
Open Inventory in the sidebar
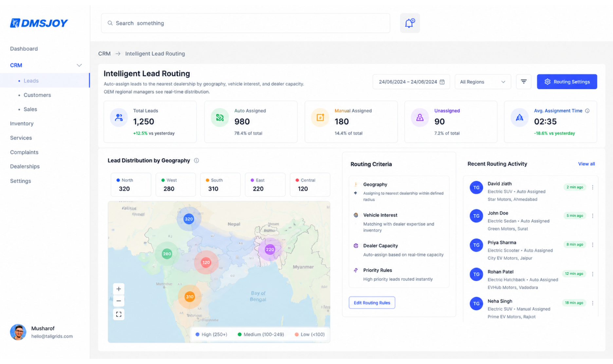22,123
